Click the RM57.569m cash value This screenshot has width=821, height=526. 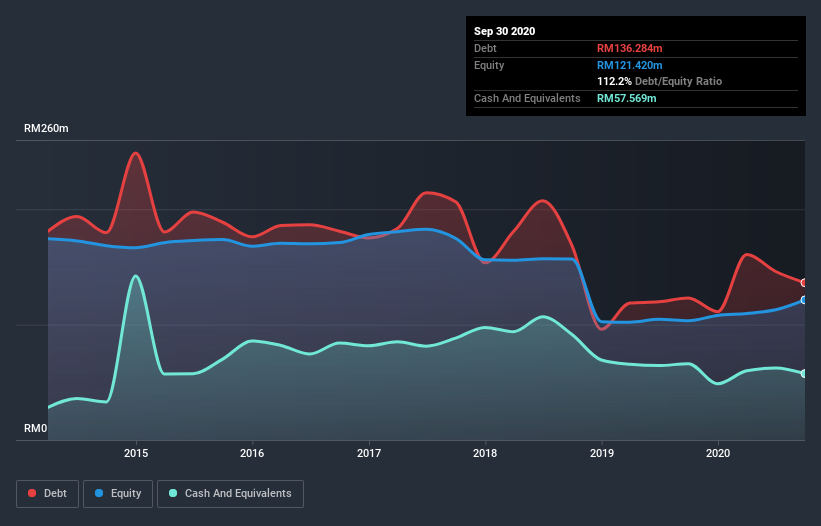626,98
